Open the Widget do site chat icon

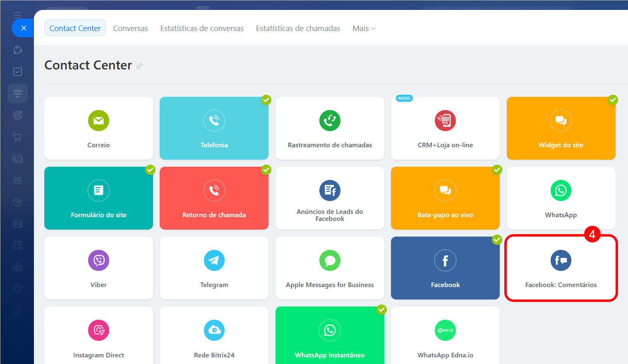(561, 120)
